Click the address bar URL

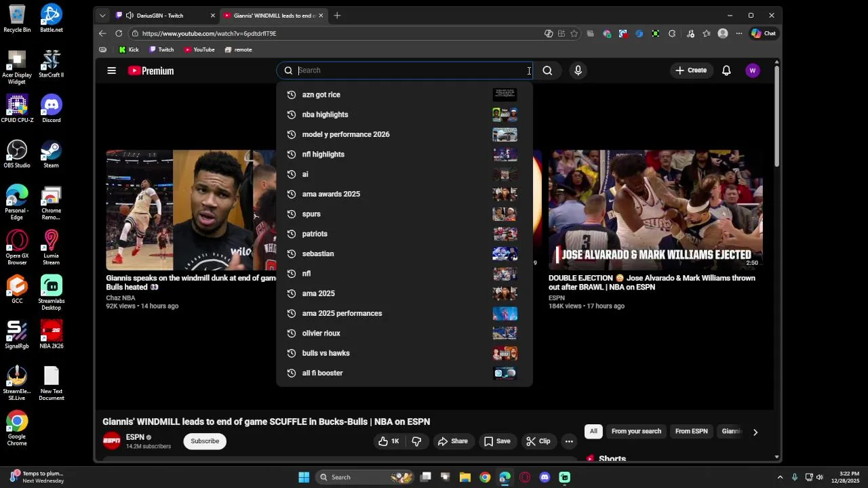[x=209, y=33]
